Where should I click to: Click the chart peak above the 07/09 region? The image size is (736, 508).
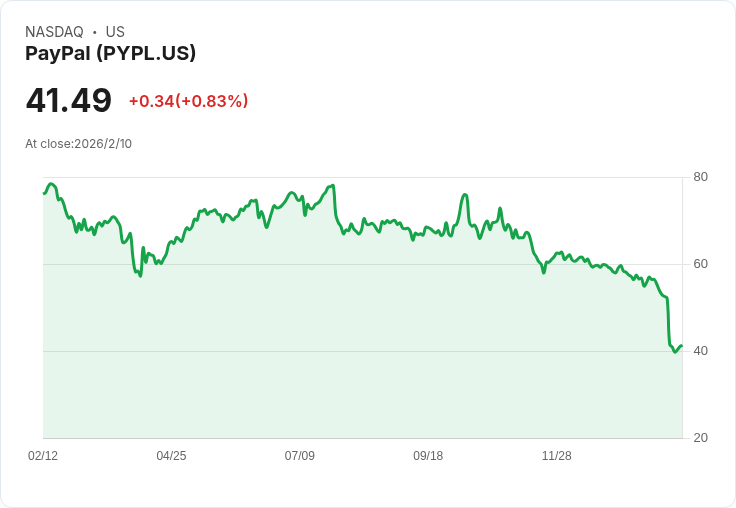pos(332,186)
